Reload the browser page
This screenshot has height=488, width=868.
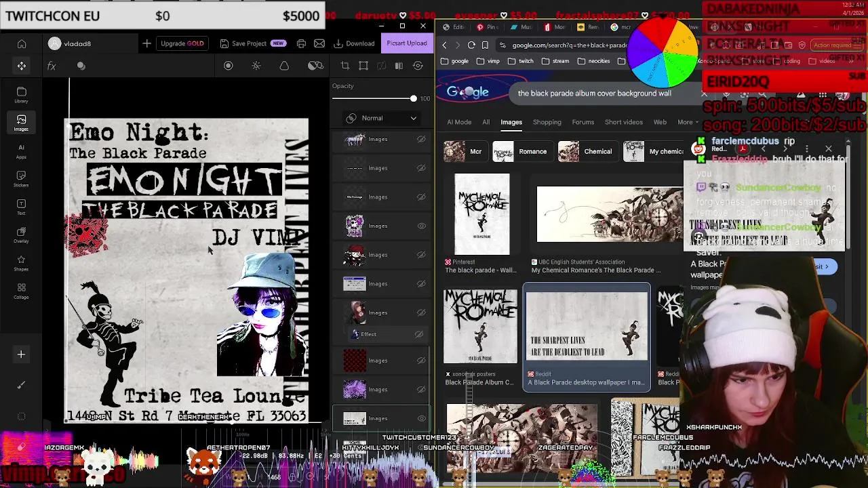(471, 45)
